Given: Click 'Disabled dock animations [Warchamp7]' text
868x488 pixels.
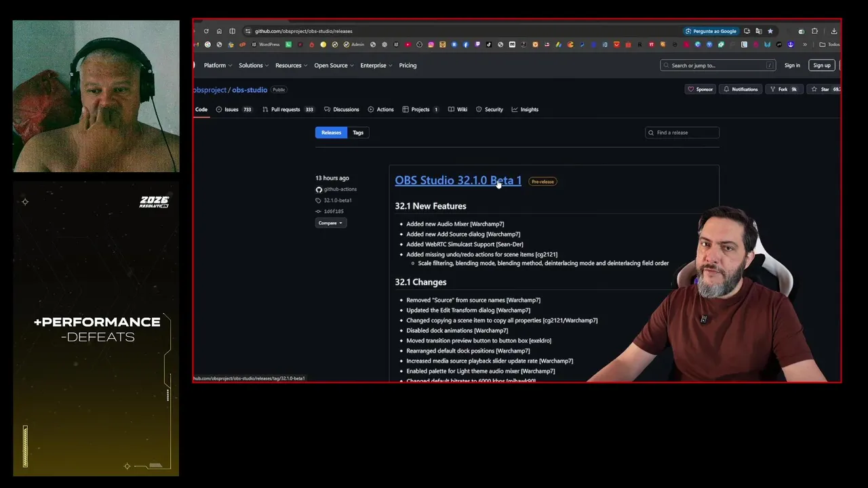Looking at the screenshot, I should point(457,331).
